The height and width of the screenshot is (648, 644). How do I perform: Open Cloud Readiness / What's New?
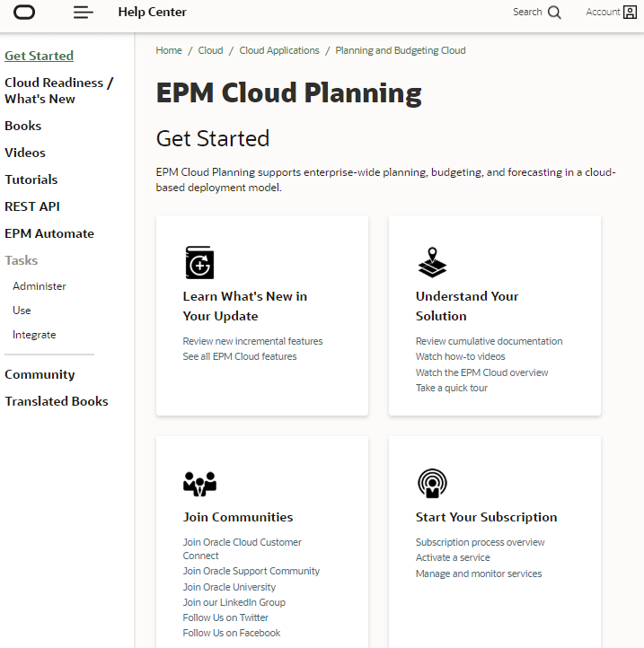[58, 91]
